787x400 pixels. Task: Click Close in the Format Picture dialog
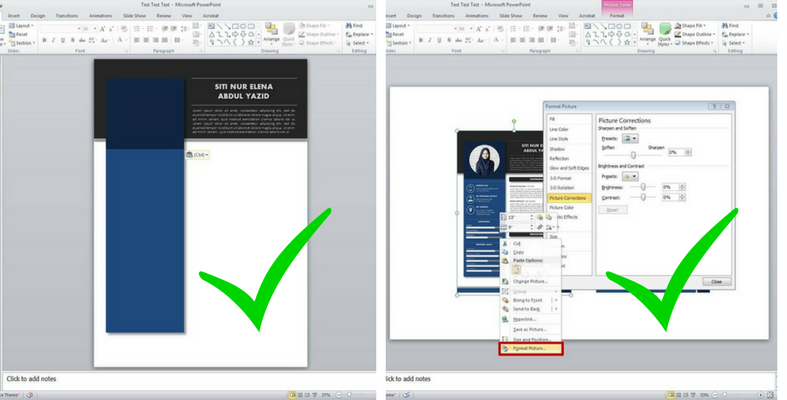coord(716,282)
